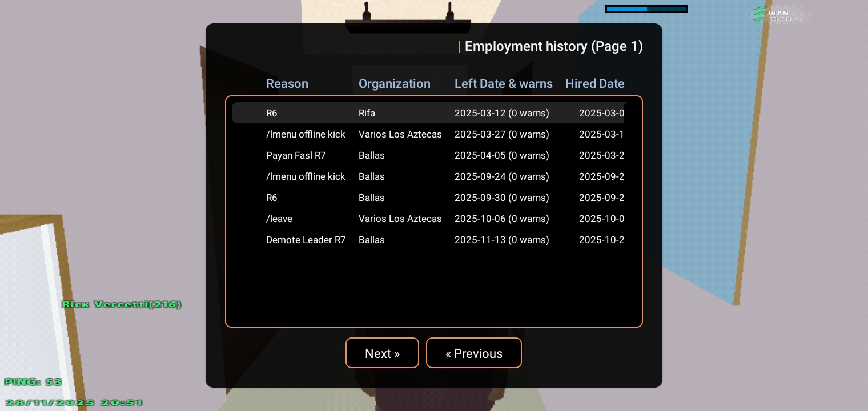868x411 pixels.
Task: Click the Rick Vercetti(216) name tag
Action: click(122, 304)
